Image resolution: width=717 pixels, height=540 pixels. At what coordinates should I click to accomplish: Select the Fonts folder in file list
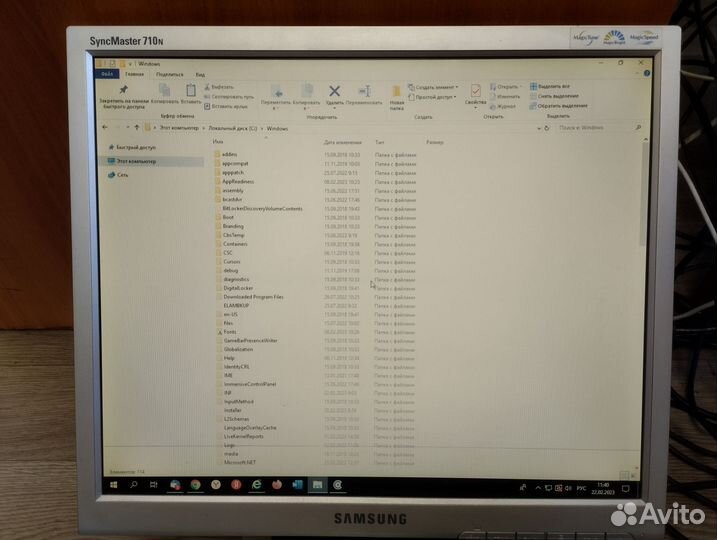click(229, 332)
